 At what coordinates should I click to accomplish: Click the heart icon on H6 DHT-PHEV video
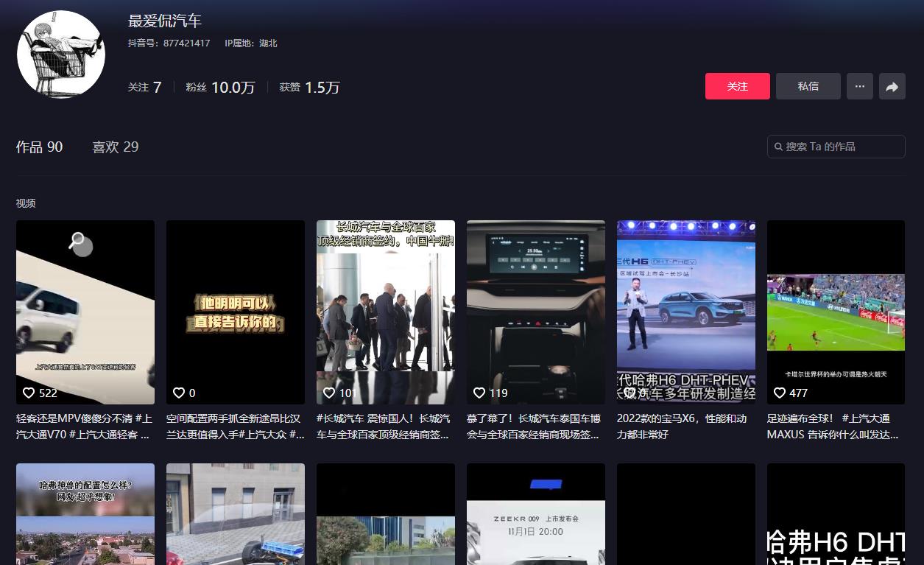(629, 393)
